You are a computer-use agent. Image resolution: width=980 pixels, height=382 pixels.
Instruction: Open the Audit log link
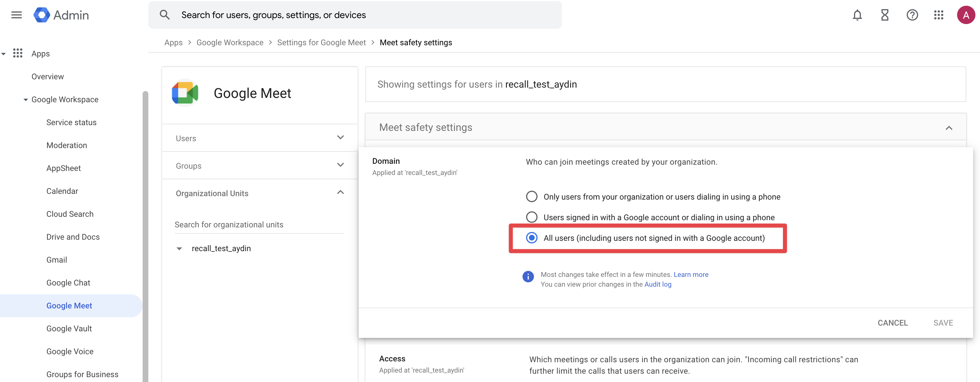coord(658,284)
